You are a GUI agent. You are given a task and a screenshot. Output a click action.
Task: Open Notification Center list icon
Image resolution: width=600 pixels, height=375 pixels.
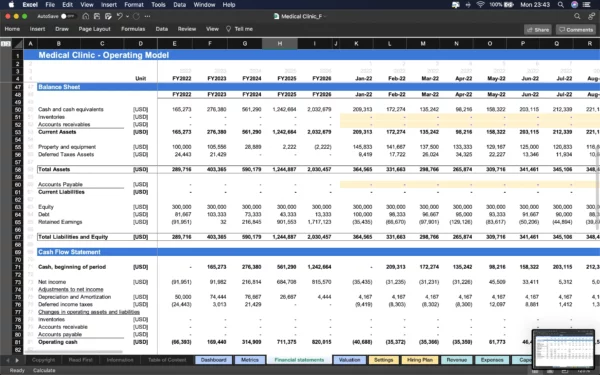[x=587, y=5]
